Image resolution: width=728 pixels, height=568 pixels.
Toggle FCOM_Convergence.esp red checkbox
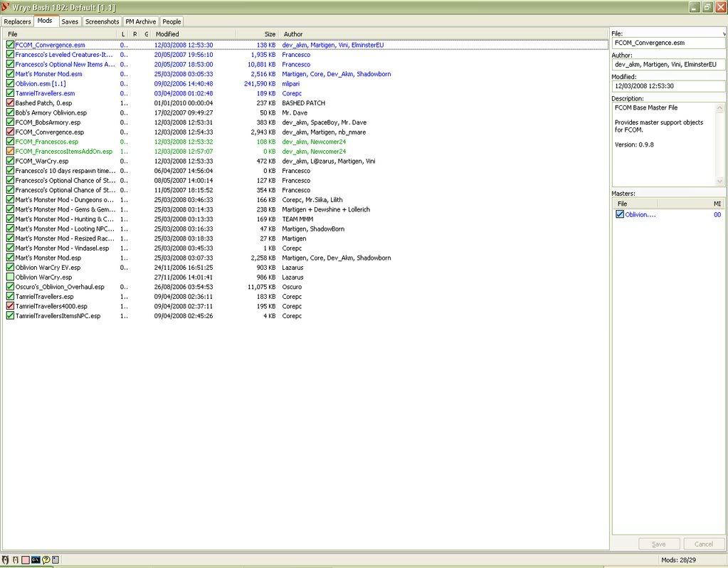pyautogui.click(x=10, y=132)
